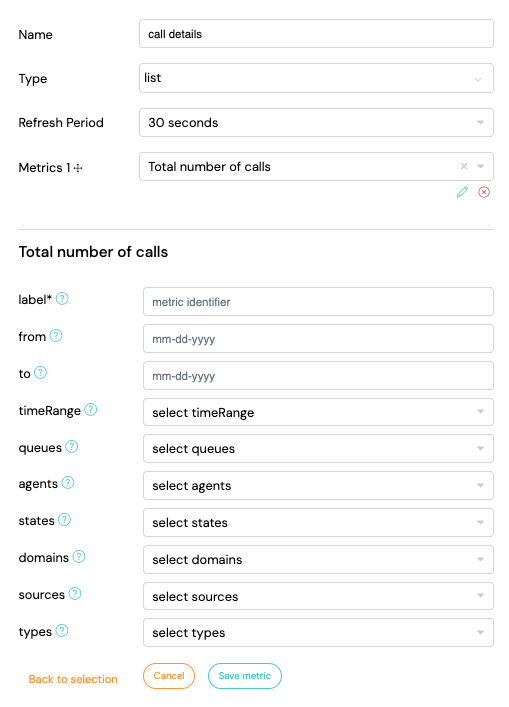The height and width of the screenshot is (707, 509).
Task: Follow the Back to selection link
Action: (73, 679)
